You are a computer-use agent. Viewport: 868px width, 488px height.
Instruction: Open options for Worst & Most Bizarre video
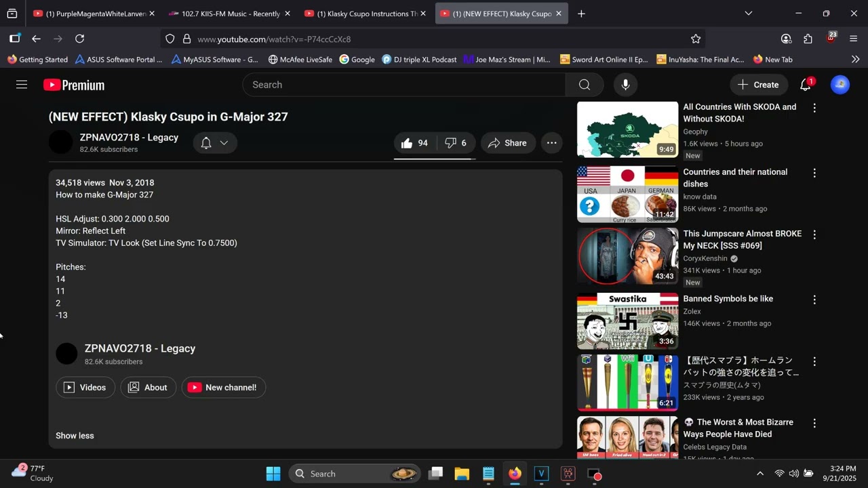814,424
